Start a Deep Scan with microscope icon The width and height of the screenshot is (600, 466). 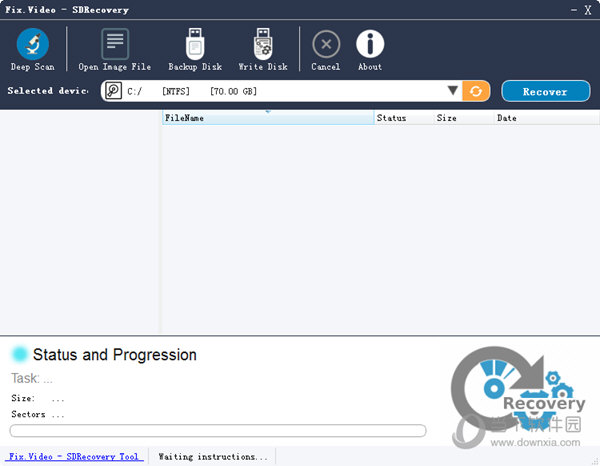[33, 50]
